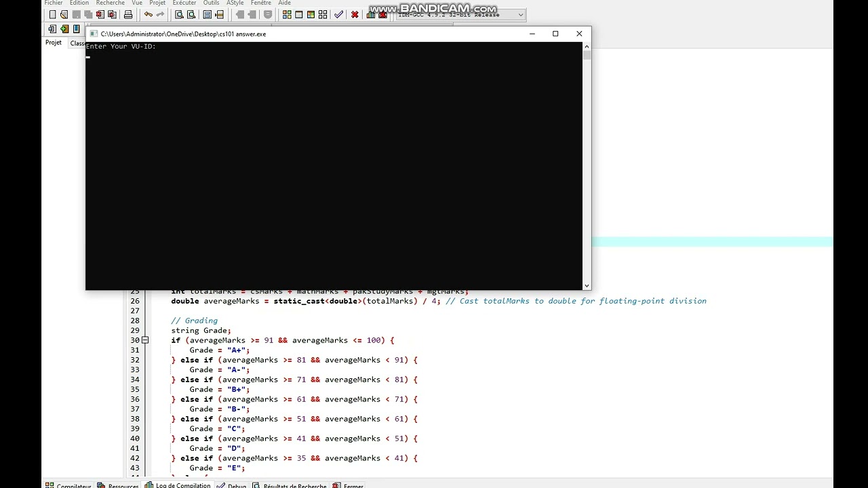
Task: Open the Recherche menu
Action: pos(111,3)
